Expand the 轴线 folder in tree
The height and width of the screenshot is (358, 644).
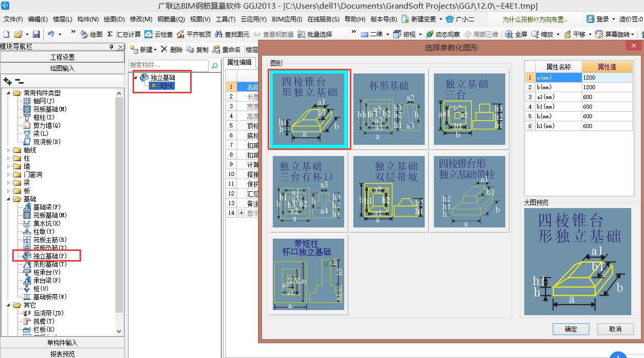point(8,150)
